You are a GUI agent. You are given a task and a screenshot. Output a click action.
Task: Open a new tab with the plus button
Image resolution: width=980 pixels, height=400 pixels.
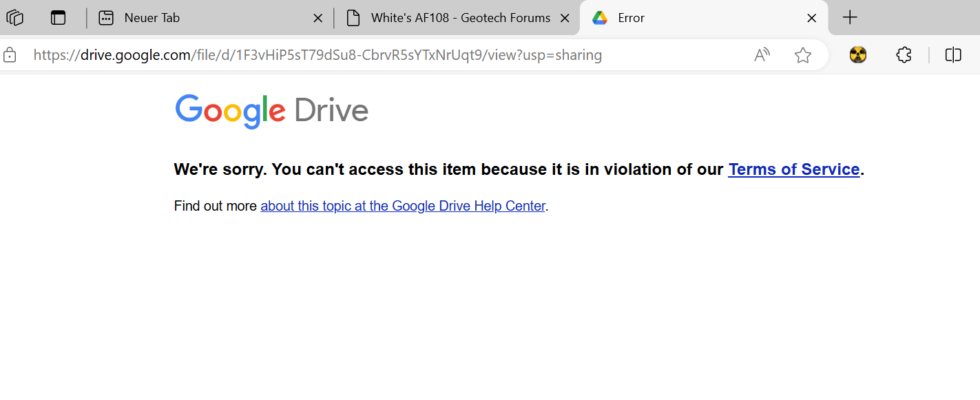851,18
